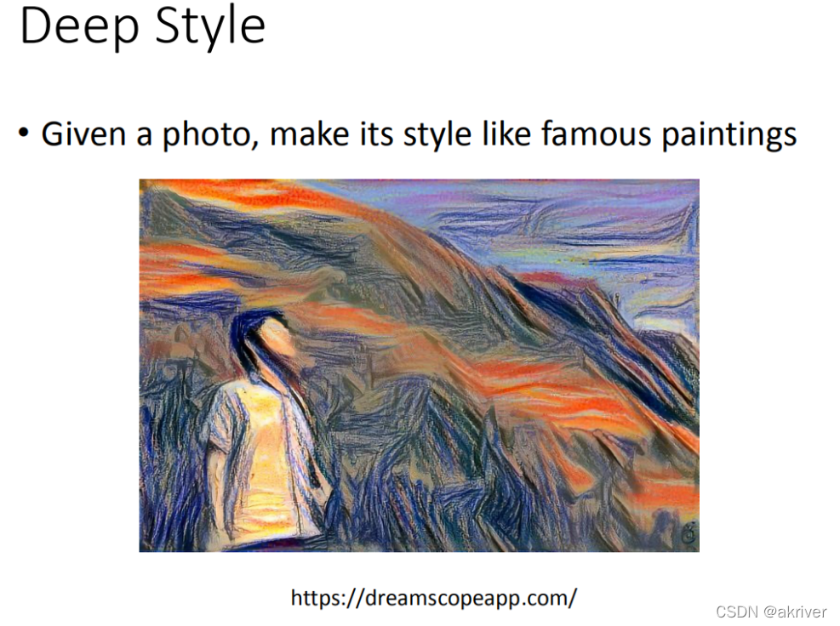
Task: Click the word "Given" in the bullet
Action: 83,134
